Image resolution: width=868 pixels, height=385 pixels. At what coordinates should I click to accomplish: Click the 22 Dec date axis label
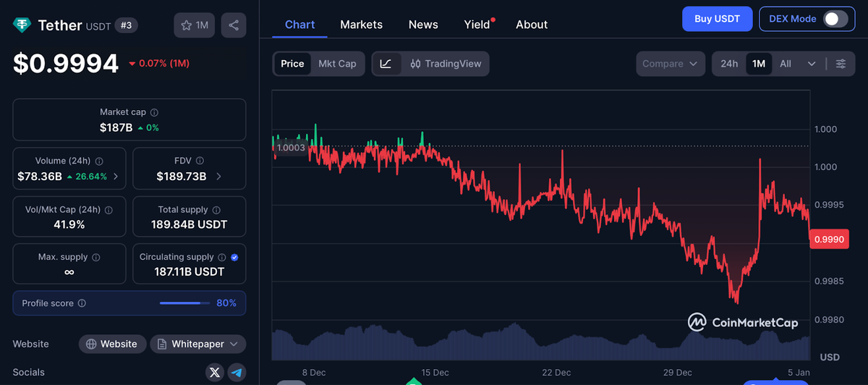[556, 372]
